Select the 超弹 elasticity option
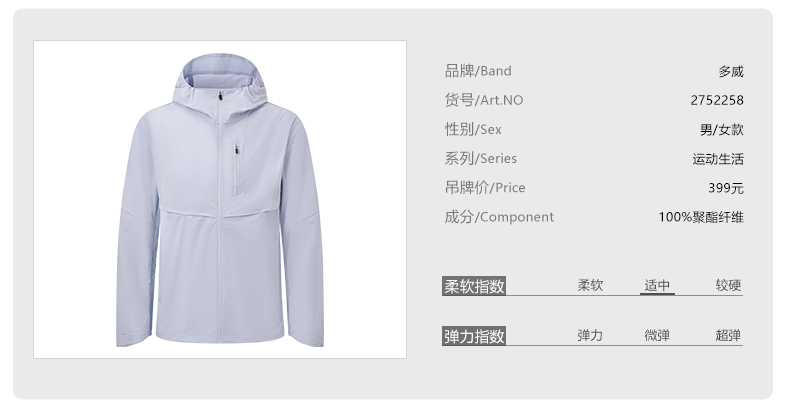The image size is (790, 412). [729, 335]
